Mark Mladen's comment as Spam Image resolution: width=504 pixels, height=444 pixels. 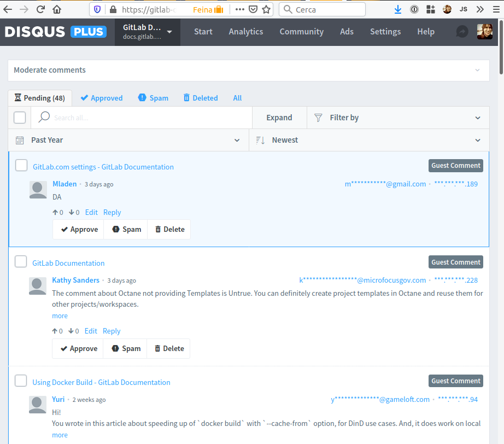126,229
